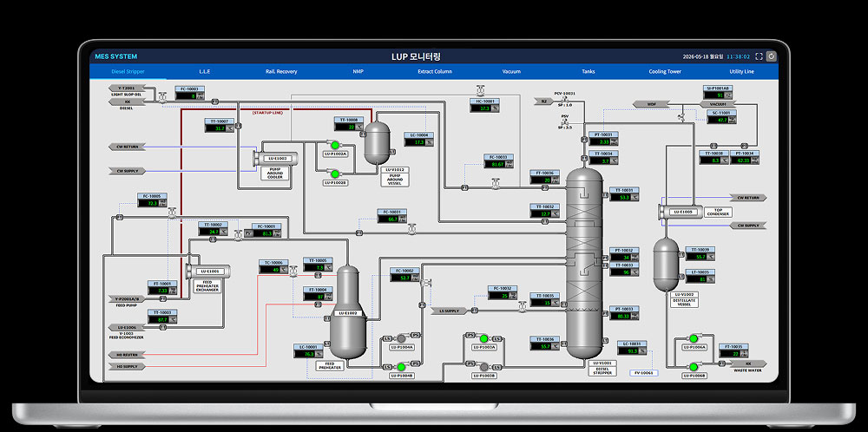The width and height of the screenshot is (868, 432).
Task: Click the gray LU-P1003B pump symbol
Action: [x=483, y=366]
